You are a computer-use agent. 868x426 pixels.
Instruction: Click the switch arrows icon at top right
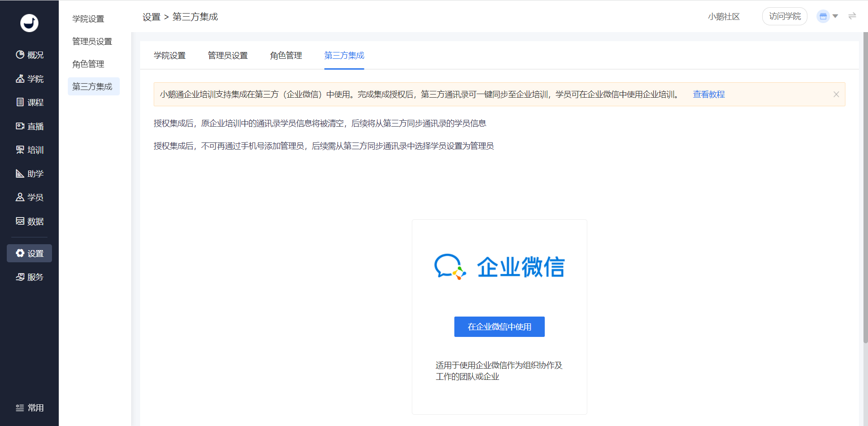pos(852,16)
